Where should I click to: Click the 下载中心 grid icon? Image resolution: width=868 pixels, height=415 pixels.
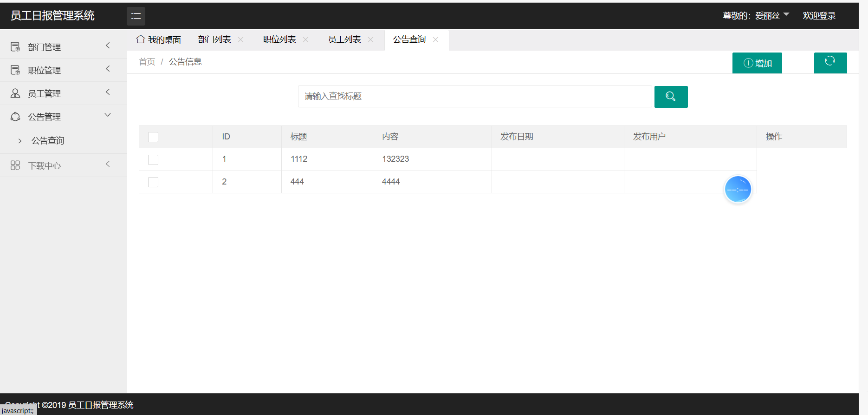pos(15,165)
